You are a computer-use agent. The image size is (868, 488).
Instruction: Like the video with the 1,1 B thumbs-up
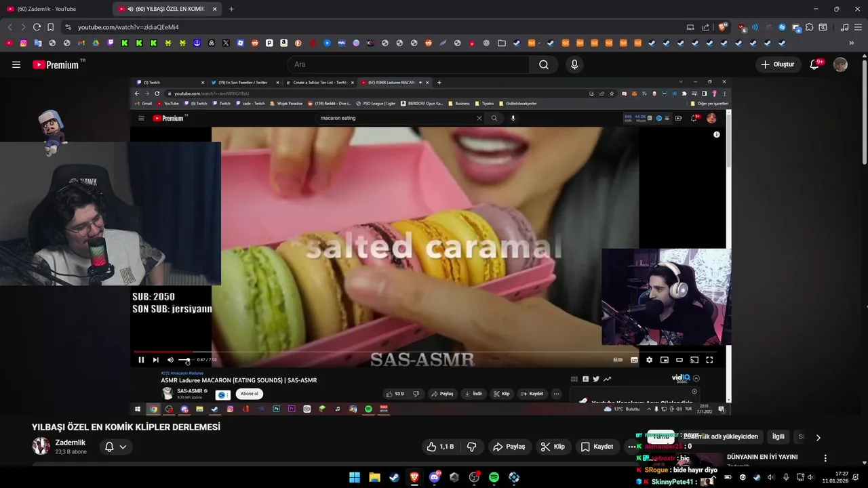click(x=439, y=447)
